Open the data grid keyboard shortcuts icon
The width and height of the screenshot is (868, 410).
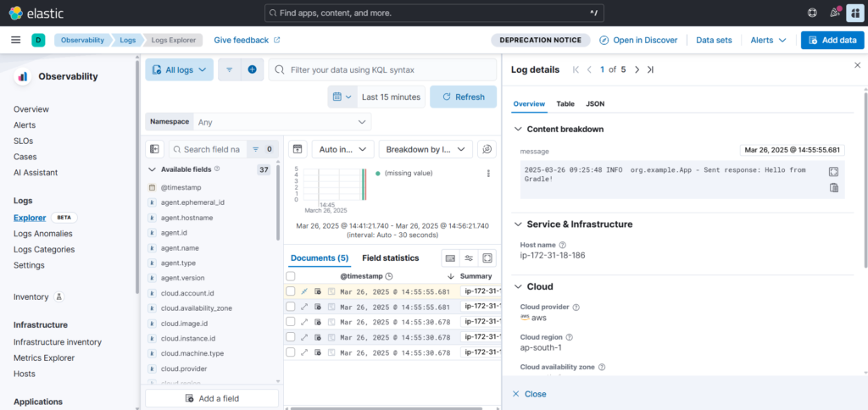click(450, 258)
